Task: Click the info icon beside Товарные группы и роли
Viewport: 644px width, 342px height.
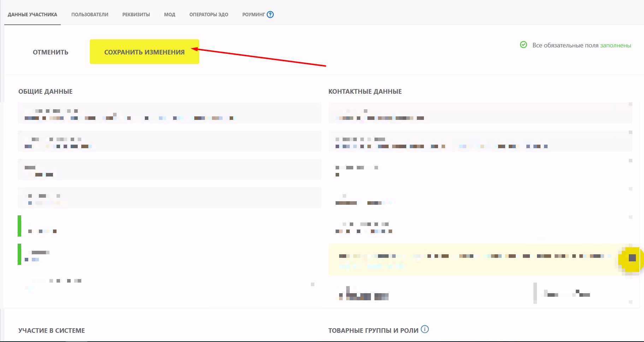Action: (x=425, y=329)
